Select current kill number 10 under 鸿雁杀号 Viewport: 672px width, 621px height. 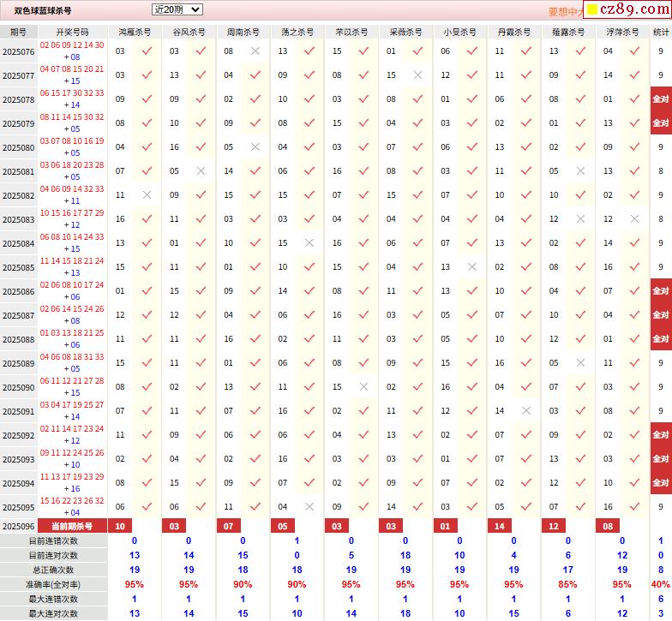(x=120, y=526)
